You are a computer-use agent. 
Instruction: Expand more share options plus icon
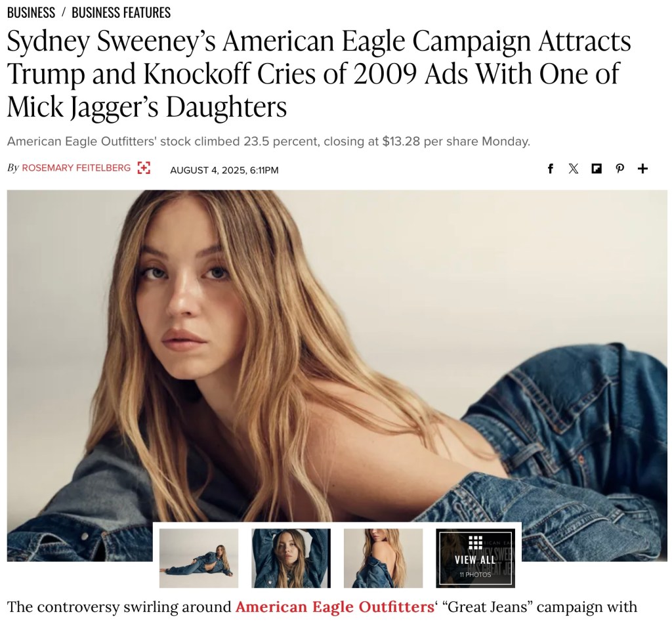pyautogui.click(x=642, y=169)
